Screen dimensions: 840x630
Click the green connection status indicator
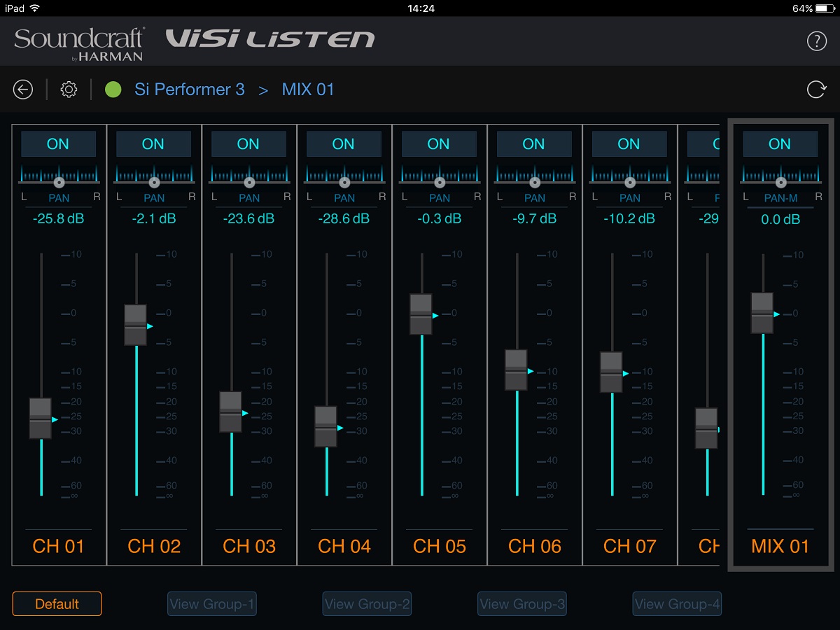tap(113, 90)
